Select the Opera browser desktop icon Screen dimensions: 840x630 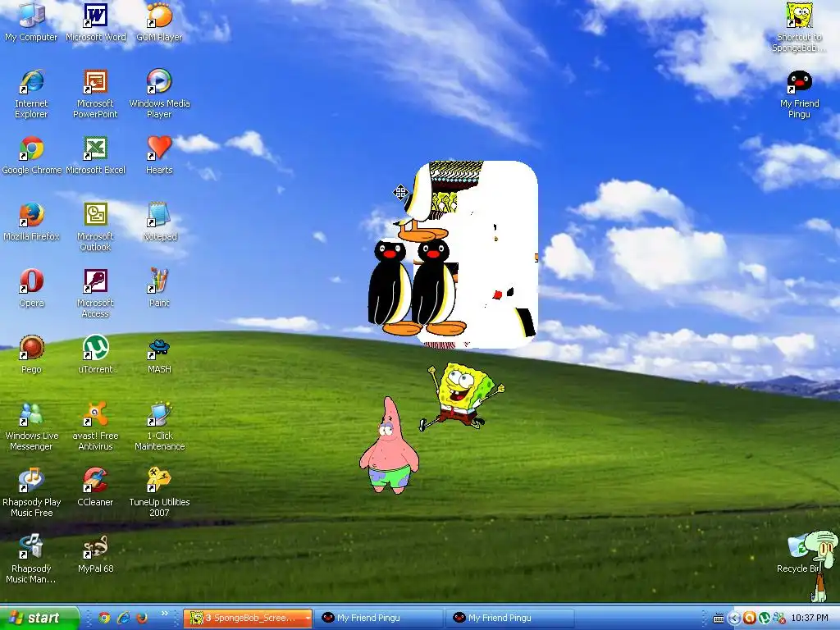pyautogui.click(x=31, y=288)
